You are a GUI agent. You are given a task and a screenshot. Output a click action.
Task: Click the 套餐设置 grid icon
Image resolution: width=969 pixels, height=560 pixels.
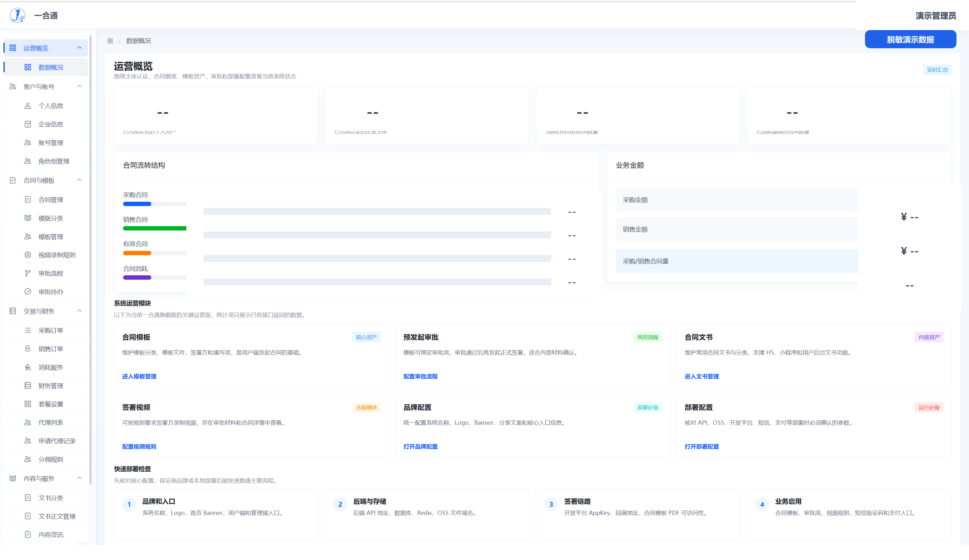(28, 404)
